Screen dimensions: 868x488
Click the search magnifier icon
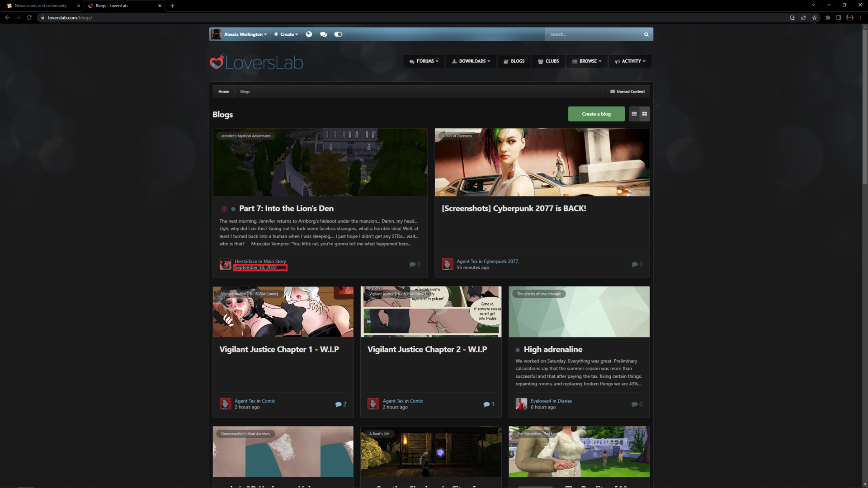[646, 34]
